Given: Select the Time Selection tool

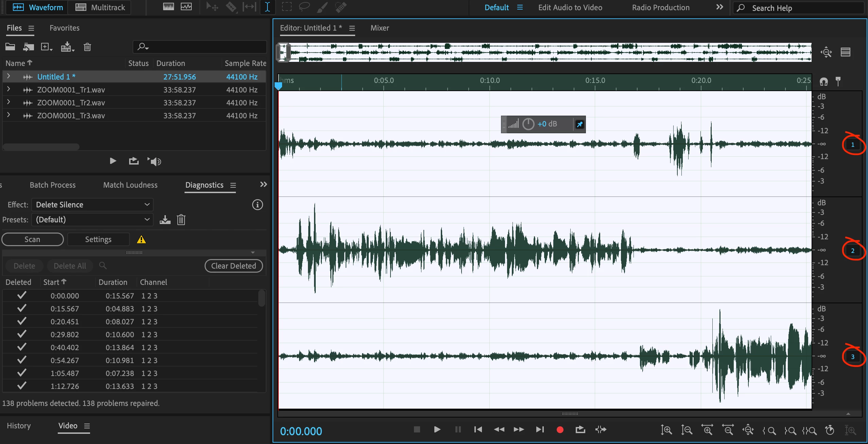Looking at the screenshot, I should coord(267,7).
